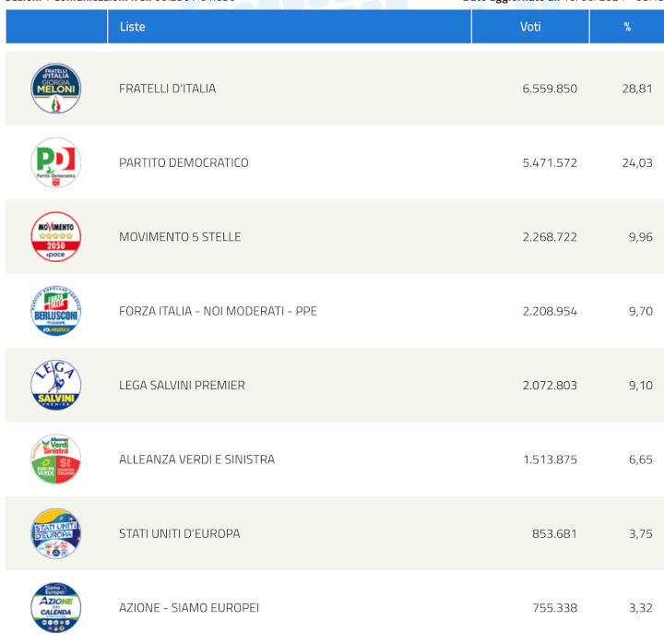The height and width of the screenshot is (644, 664).
Task: Select FORZA ITALIA - NOI MODERATI - PPE
Action: point(218,311)
